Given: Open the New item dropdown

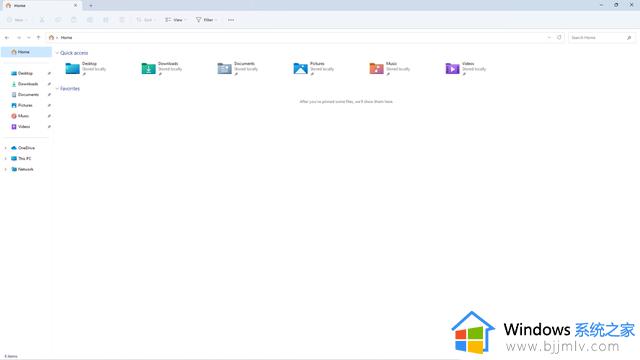Looking at the screenshot, I should 17,20.
